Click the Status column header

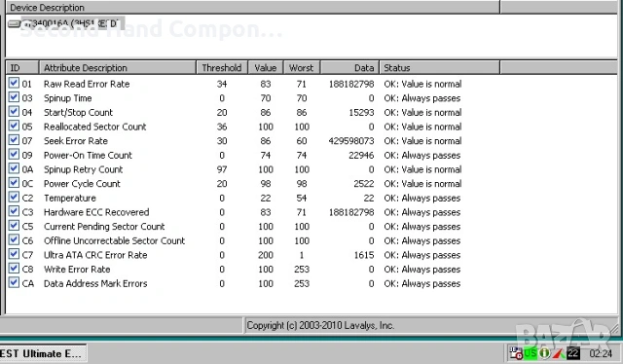click(440, 67)
